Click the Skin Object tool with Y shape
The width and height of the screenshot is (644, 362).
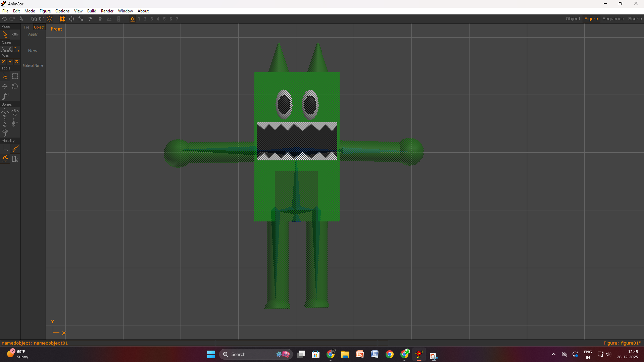pos(5,133)
